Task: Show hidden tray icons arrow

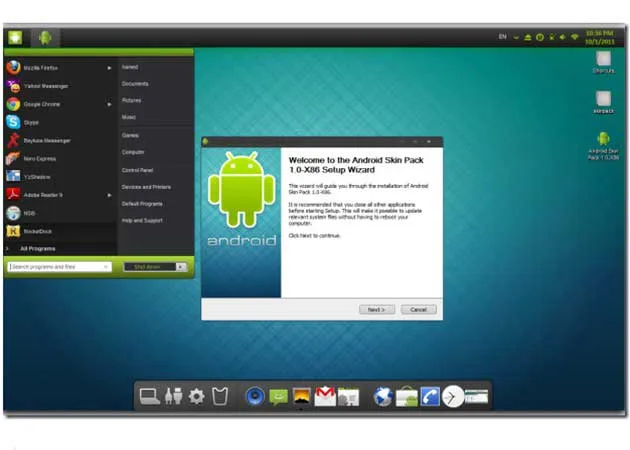Action: [516, 37]
